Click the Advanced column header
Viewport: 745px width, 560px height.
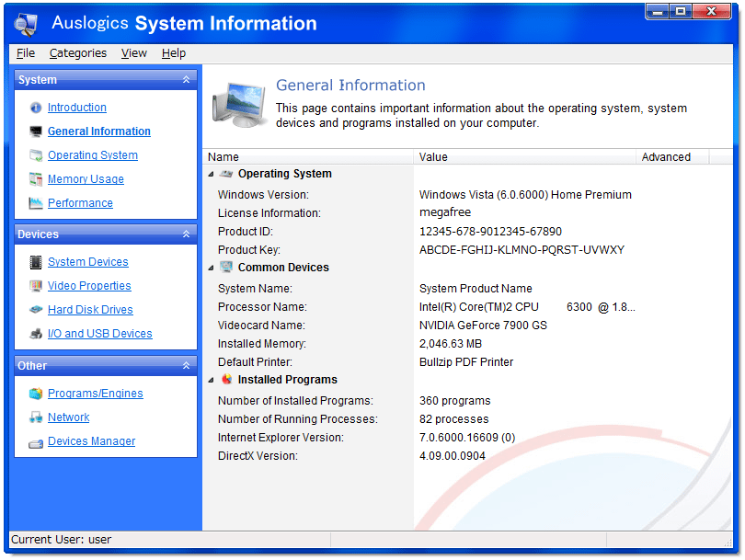click(672, 157)
